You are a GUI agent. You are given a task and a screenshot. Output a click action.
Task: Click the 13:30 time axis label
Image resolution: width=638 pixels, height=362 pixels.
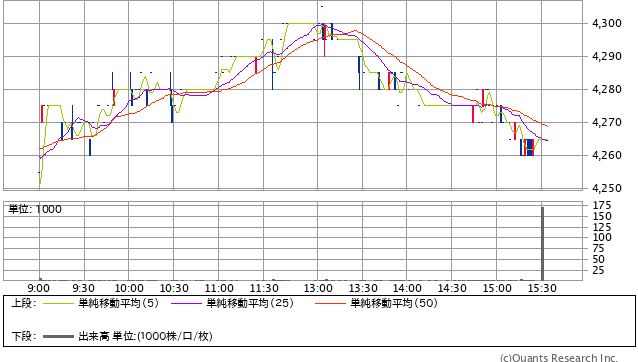coord(363,288)
